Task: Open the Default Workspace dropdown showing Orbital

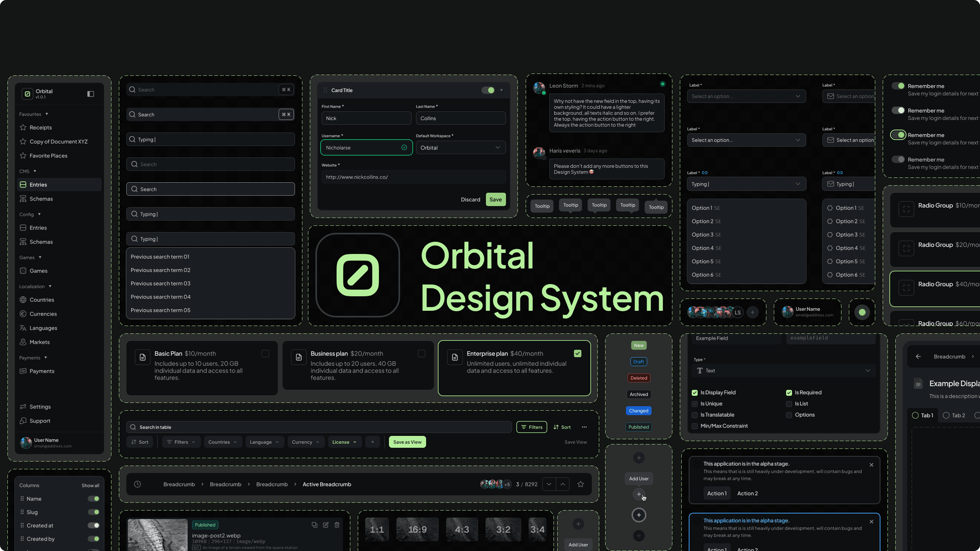Action: [x=460, y=147]
